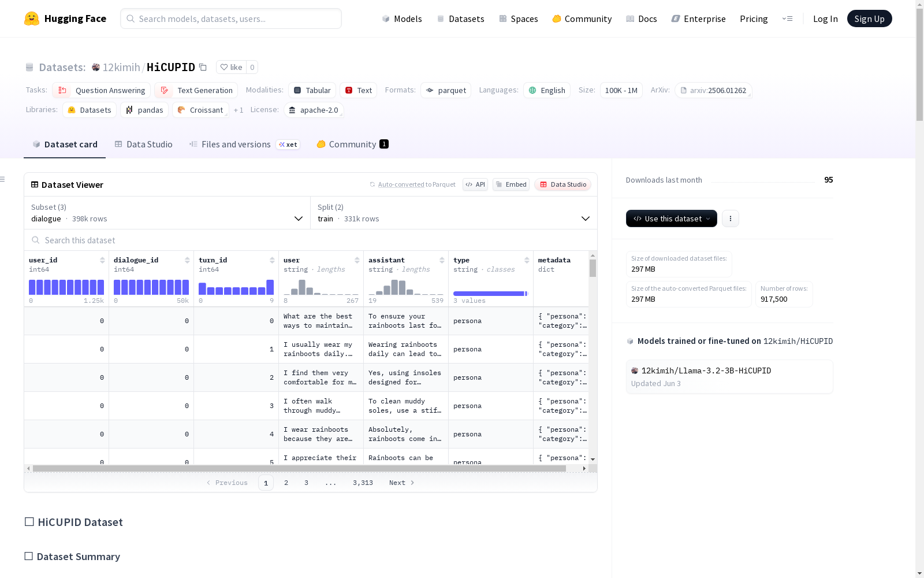Screen dimensions: 924x578
Task: Open the arxiv:2506.01262 link
Action: click(713, 90)
